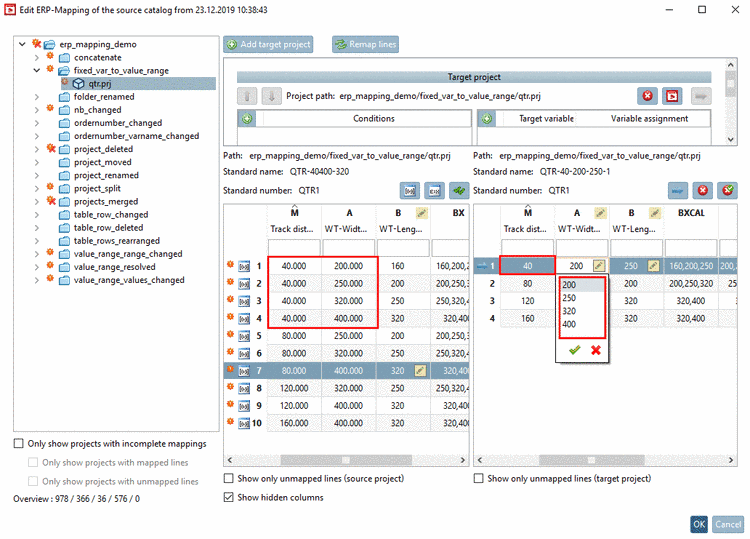
Task: Click second icon after source Standard number QTR1
Action: point(434,190)
